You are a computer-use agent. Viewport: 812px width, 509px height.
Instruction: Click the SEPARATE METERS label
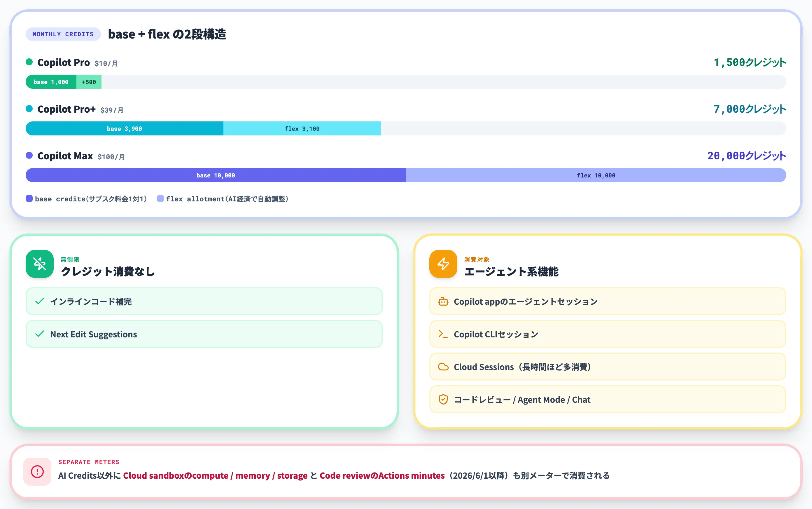[x=89, y=462]
